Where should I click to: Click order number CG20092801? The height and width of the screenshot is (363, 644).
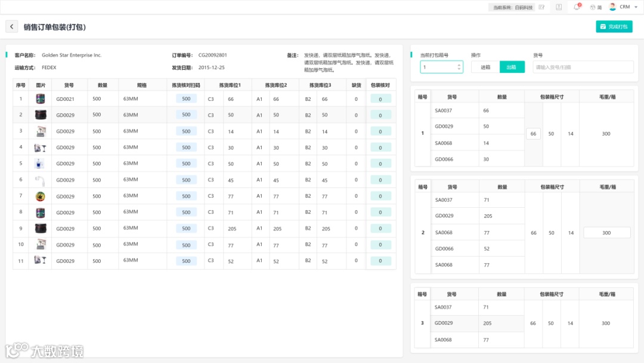click(213, 55)
